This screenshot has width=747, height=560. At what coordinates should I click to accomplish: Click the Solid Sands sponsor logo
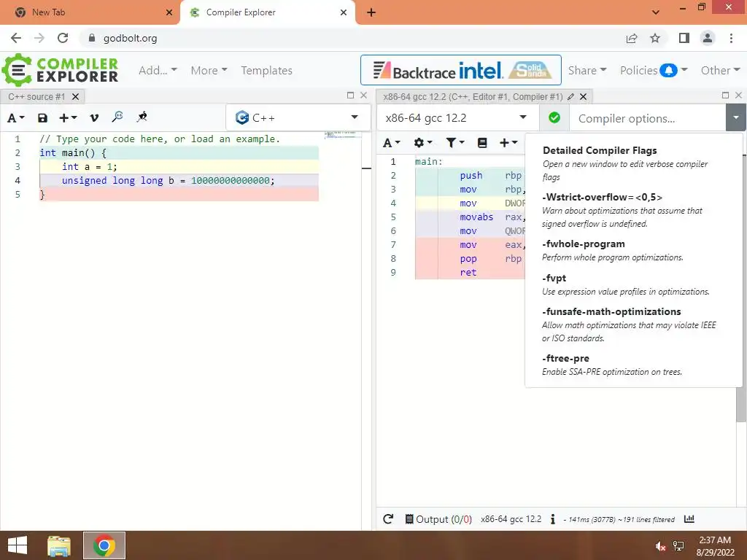tap(530, 71)
